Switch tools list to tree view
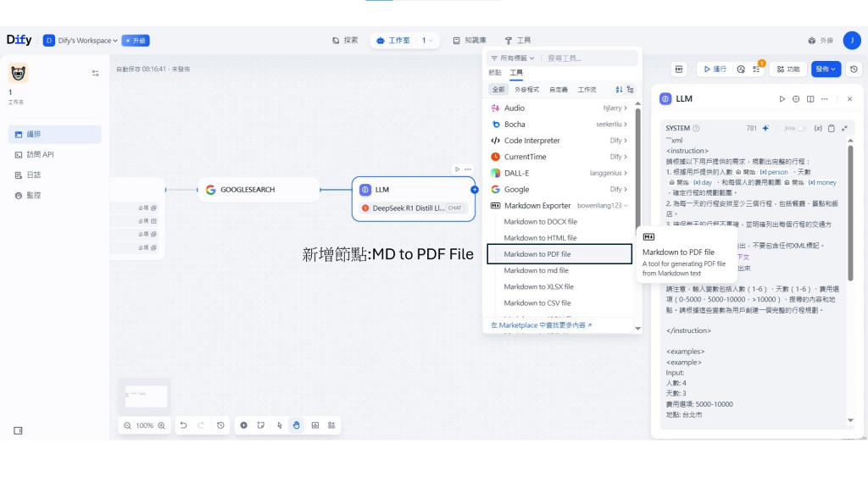 pos(630,90)
